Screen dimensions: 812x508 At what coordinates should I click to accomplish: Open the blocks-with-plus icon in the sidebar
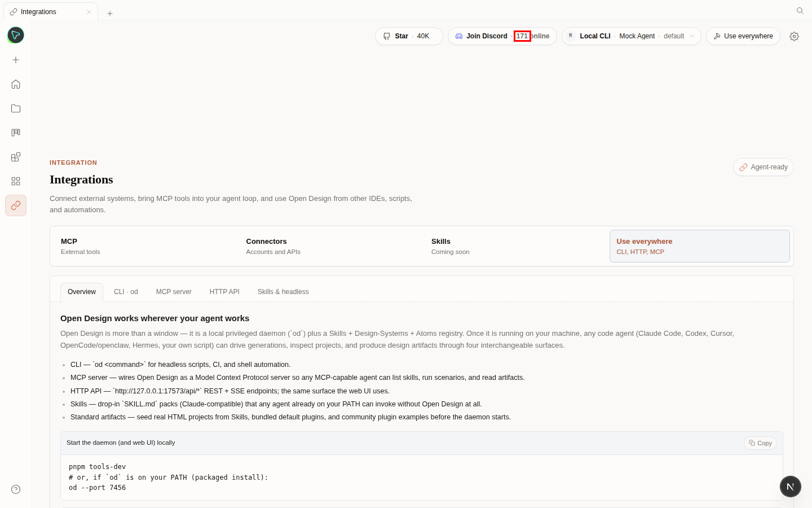16,157
